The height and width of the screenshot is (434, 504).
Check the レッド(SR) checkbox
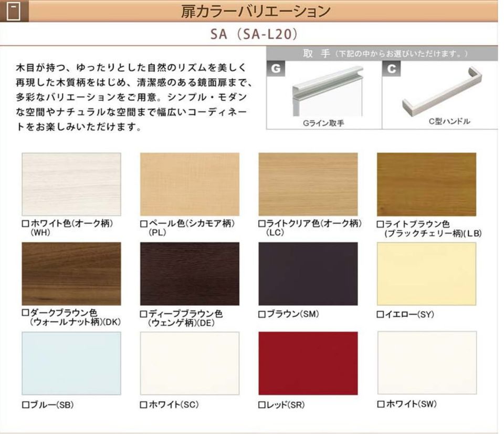(262, 405)
